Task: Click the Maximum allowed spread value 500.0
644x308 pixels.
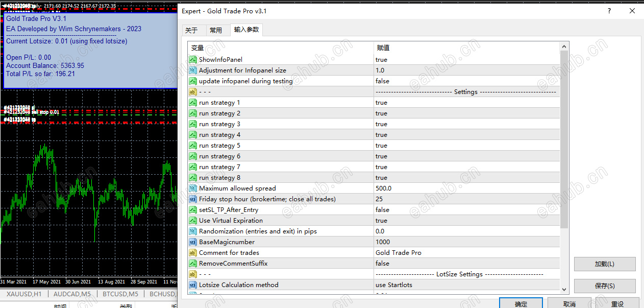Action: coord(383,188)
